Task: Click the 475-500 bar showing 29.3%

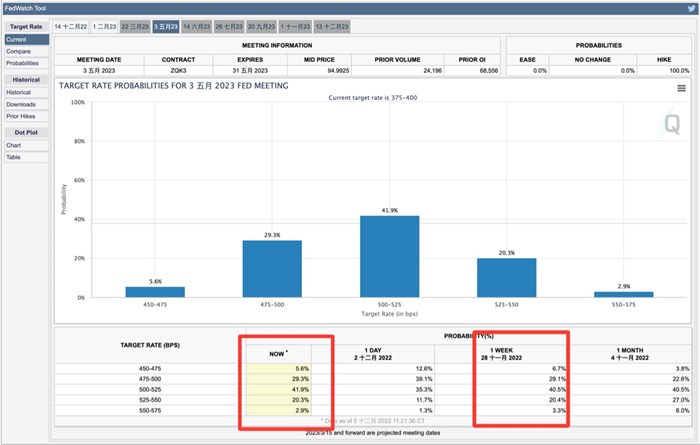Action: [271, 268]
